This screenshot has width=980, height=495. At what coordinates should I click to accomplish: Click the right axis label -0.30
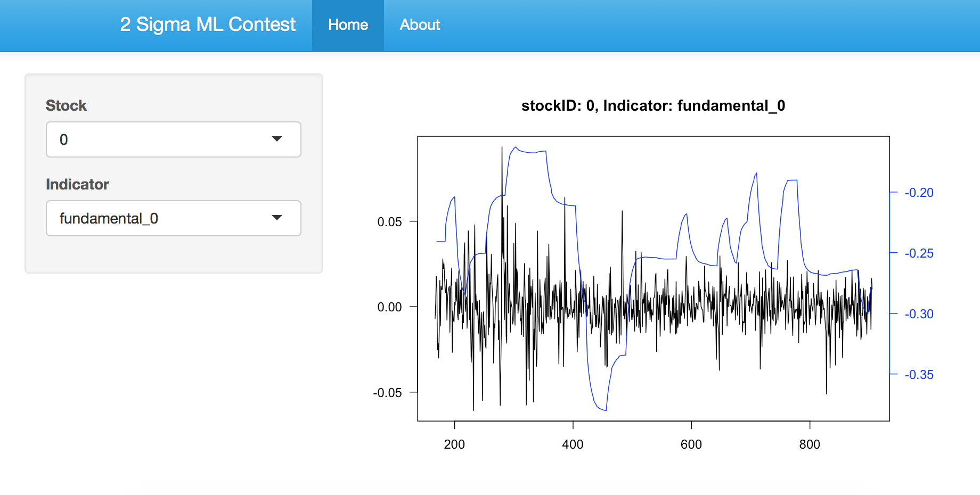click(x=919, y=314)
